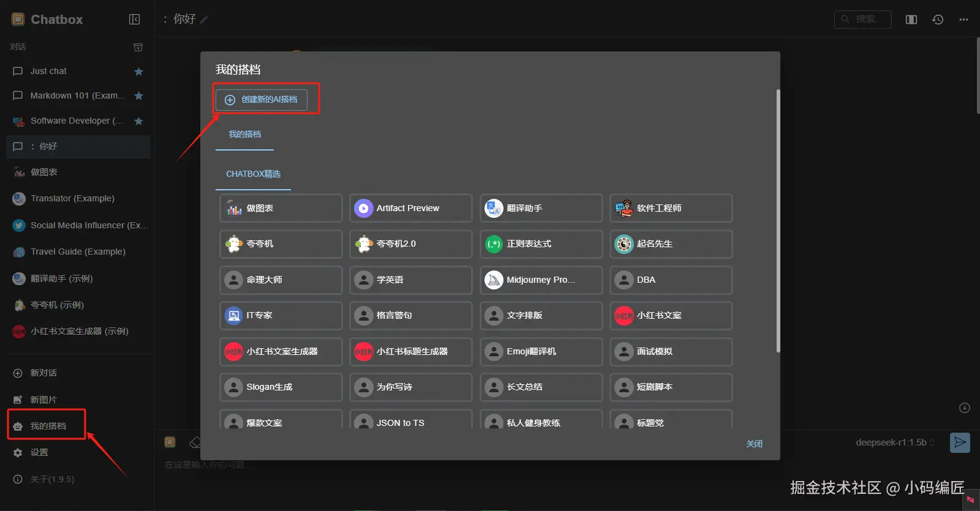This screenshot has height=511, width=980.
Task: Select the 爆款文案 partner card
Action: tap(281, 419)
